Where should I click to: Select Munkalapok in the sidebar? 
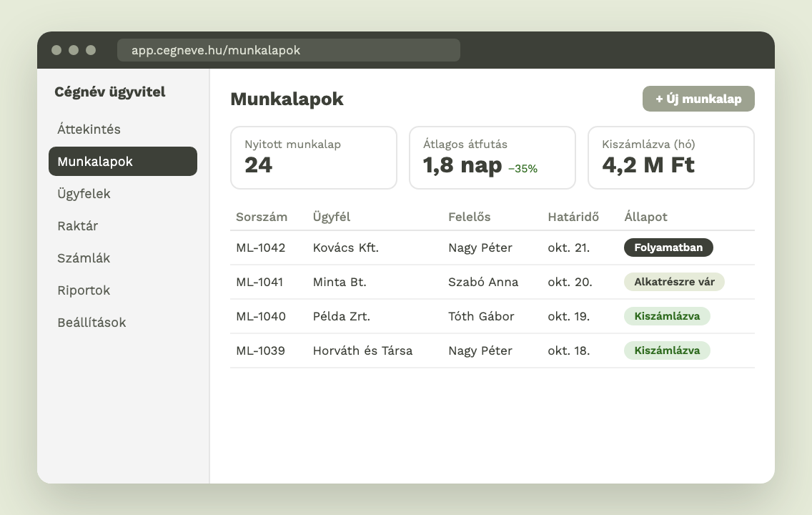point(123,161)
